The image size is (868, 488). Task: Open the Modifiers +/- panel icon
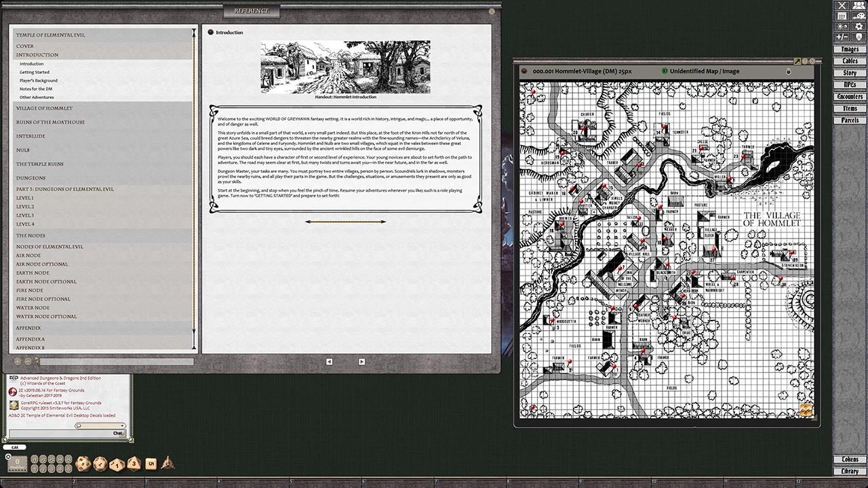(x=841, y=35)
